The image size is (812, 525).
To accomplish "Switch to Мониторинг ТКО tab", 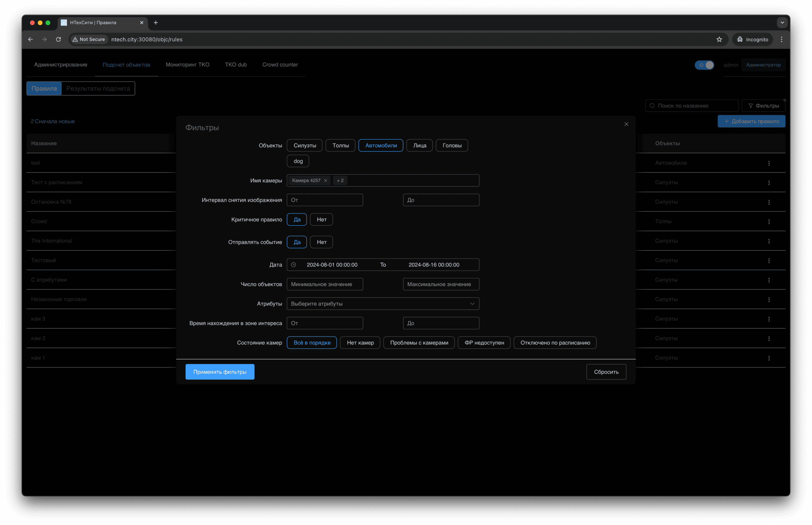I will 187,65.
